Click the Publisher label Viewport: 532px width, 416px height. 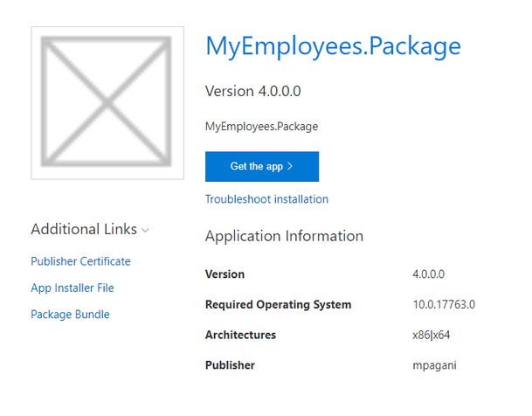230,365
